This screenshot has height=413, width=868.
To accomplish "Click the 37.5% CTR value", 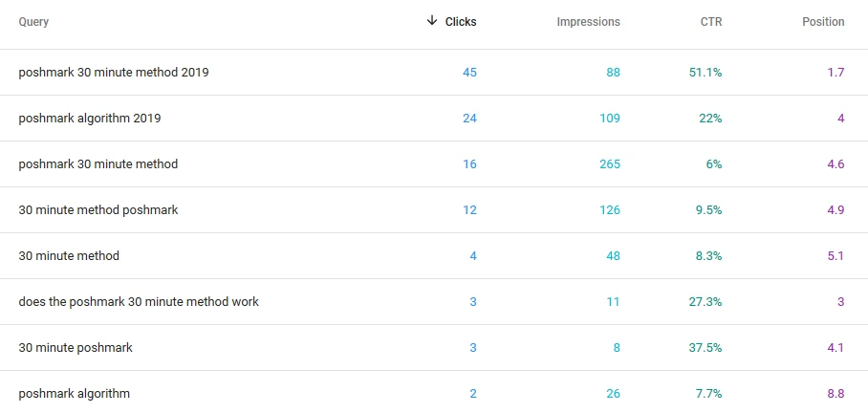I will pyautogui.click(x=705, y=348).
